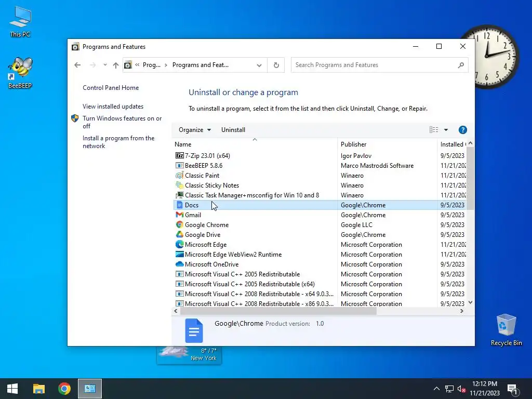Click the Search Programs and Features field

pyautogui.click(x=379, y=65)
